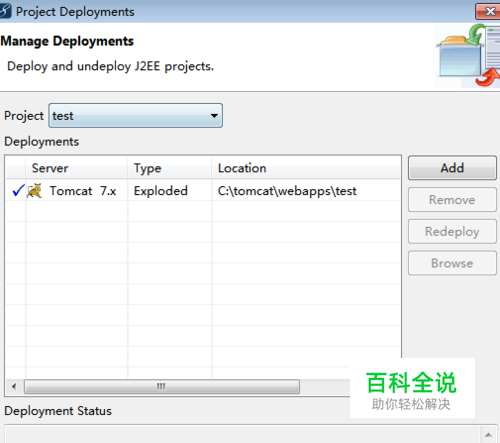Click the blue checkmark beside Tomcat 7.x
Screen dimensions: 500x443
(x=18, y=190)
